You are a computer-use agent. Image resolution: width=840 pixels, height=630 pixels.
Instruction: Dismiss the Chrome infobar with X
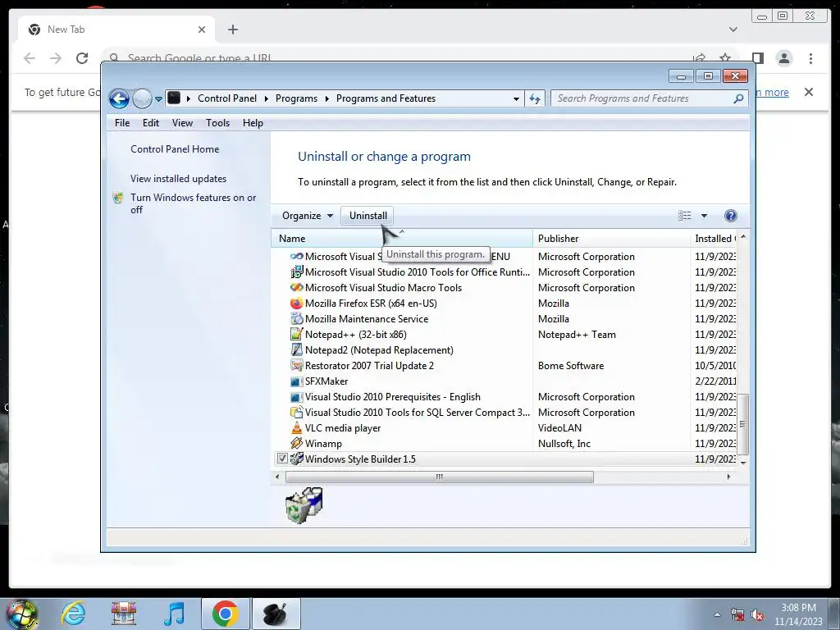(808, 92)
